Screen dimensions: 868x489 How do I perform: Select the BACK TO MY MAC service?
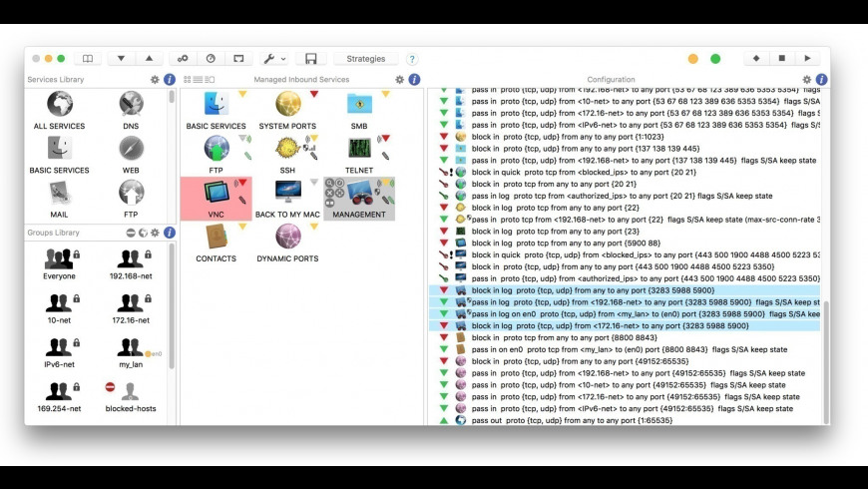coord(287,199)
